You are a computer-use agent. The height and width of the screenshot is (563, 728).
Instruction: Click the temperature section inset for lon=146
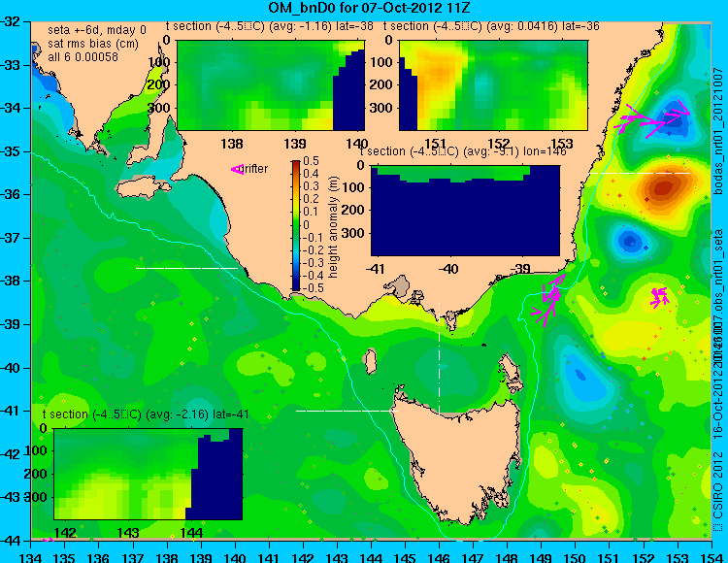[x=465, y=211]
